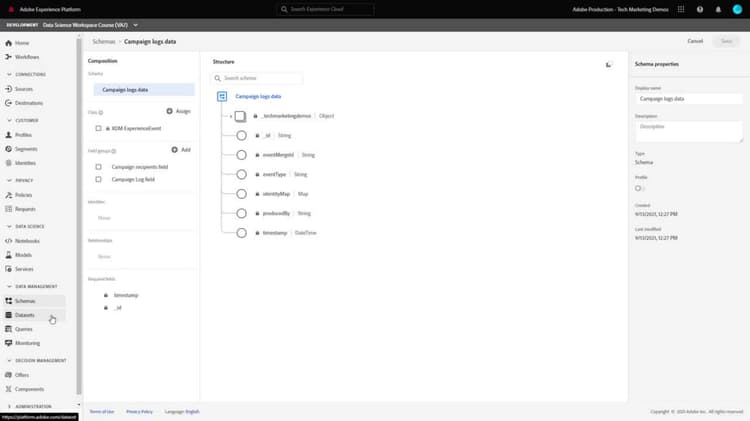
Task: Collapse the Decision Management sidebar section
Action: tap(9, 360)
